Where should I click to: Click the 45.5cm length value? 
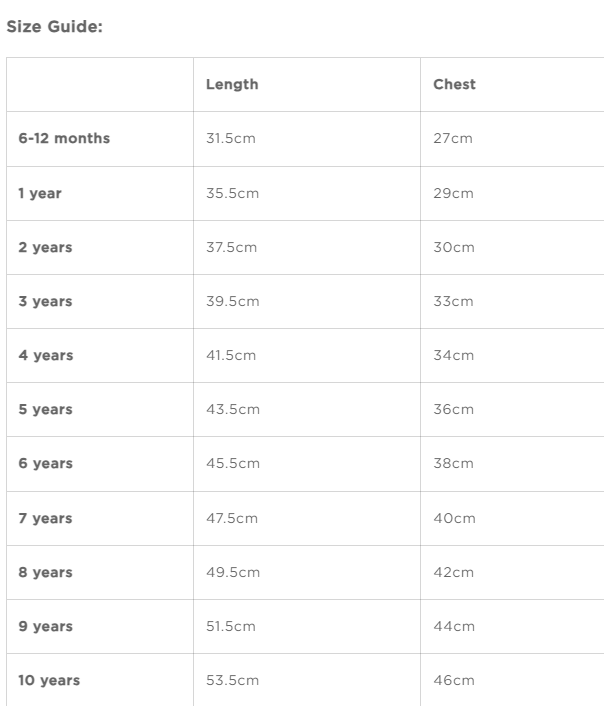232,463
